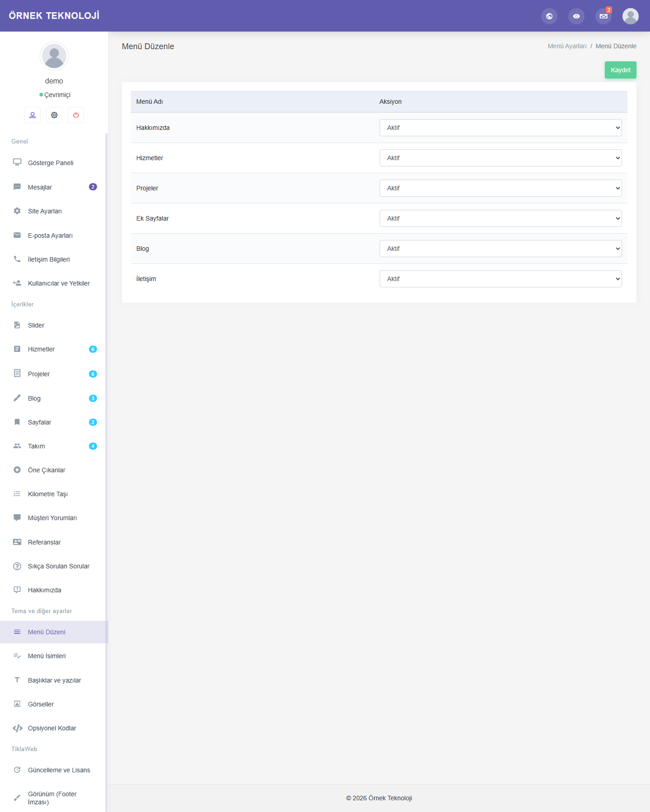Open the Aksiyon dropdown for Hakkımızda
The height and width of the screenshot is (812, 650).
click(501, 128)
